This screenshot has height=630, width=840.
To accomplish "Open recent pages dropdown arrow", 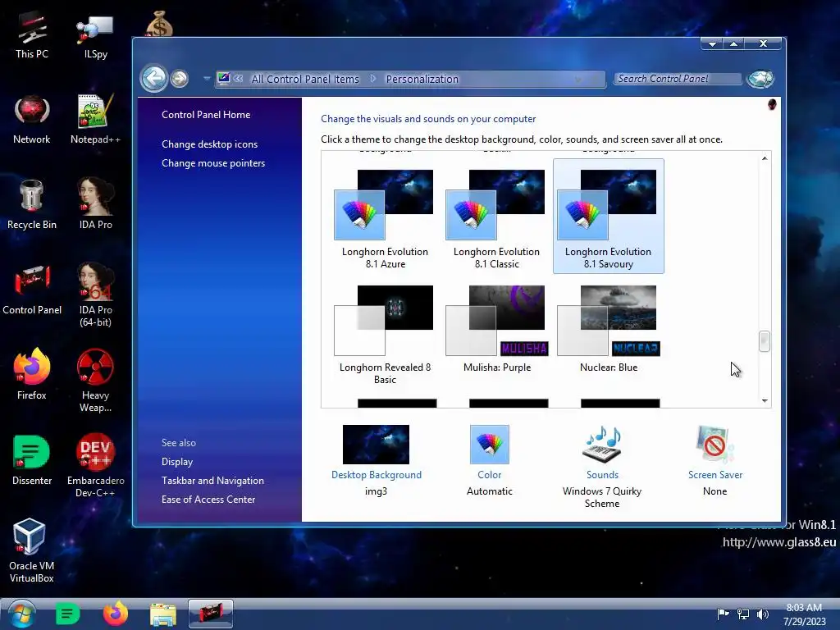I will click(x=206, y=79).
